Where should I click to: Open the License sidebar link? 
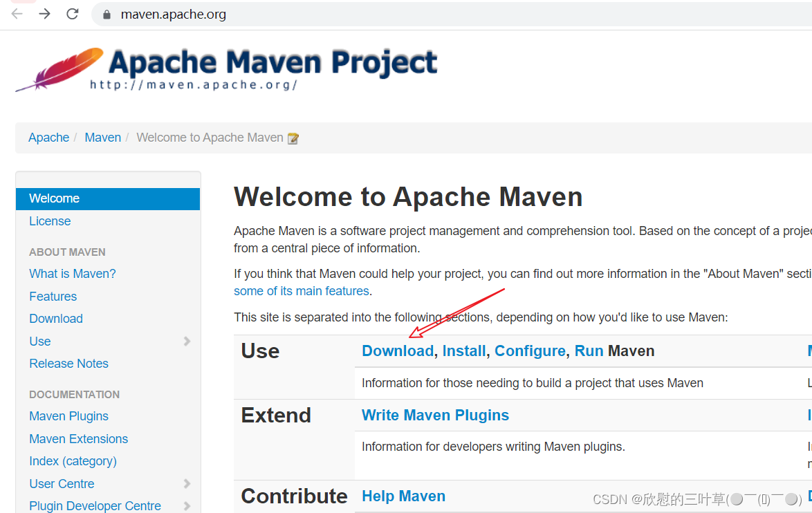point(50,221)
